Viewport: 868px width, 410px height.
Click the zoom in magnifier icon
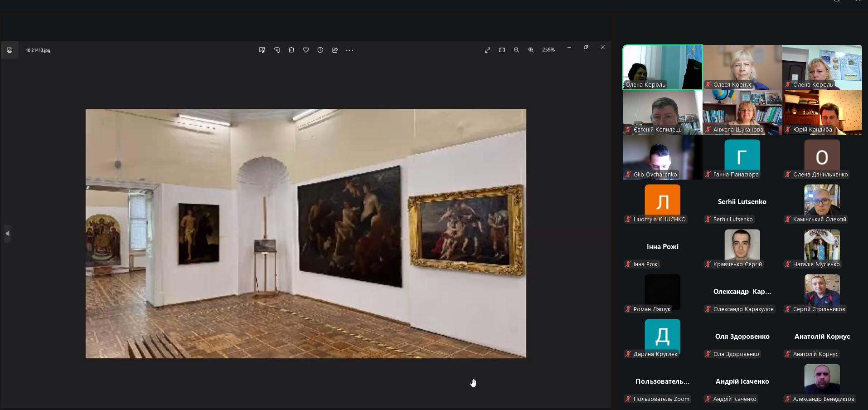coord(531,50)
